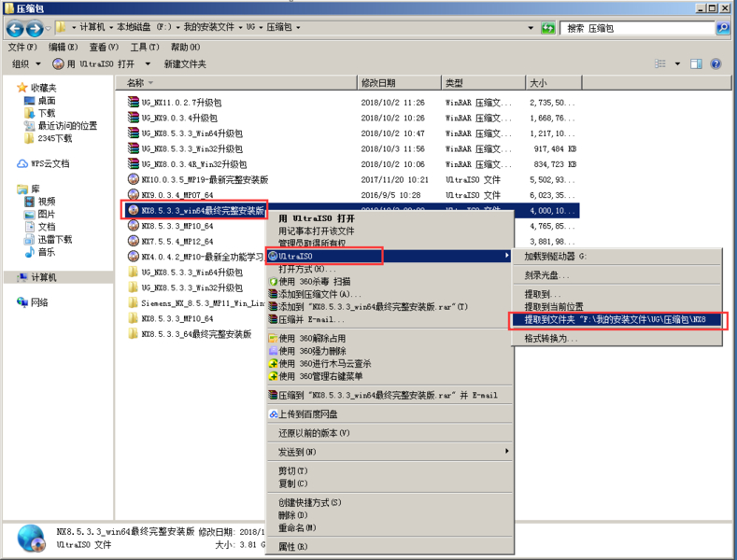Choose 属性(R) in context menu

(388, 546)
